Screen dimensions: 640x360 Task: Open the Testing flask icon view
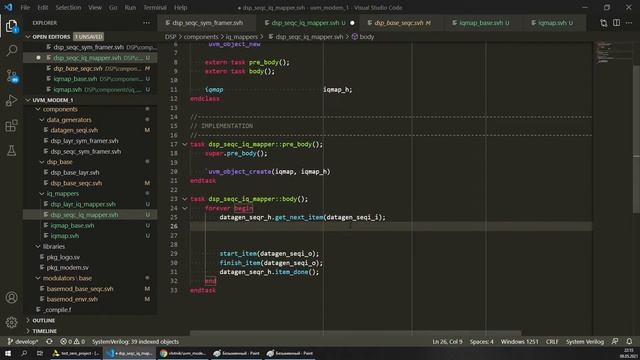pyautogui.click(x=11, y=150)
